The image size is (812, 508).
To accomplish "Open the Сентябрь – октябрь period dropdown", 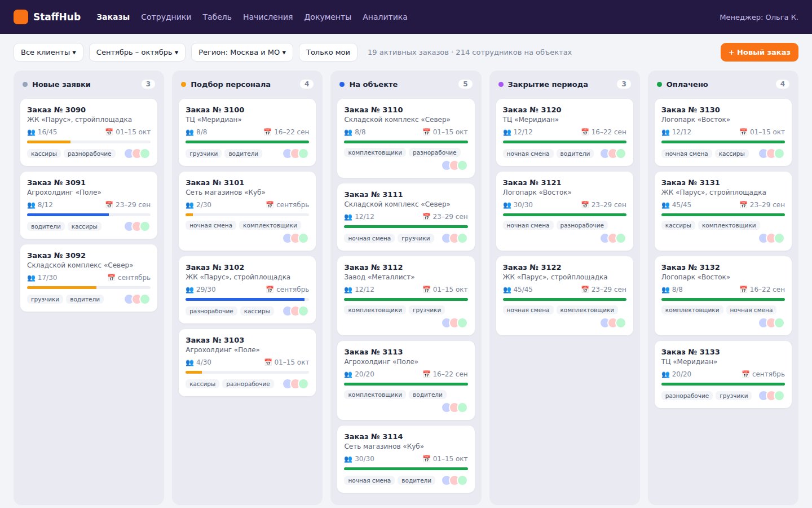I will [x=137, y=52].
